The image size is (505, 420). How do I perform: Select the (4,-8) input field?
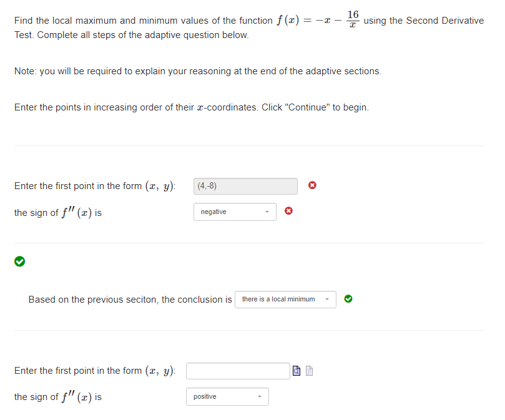(x=245, y=185)
